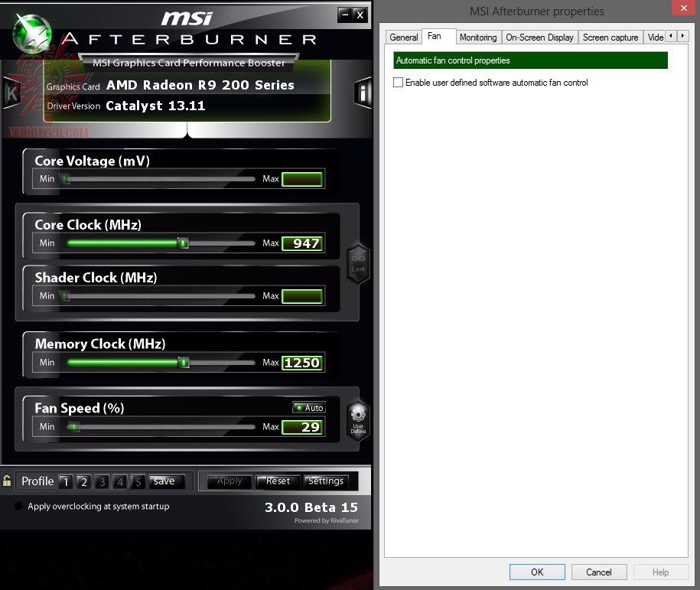Open the Kombustor K side button
The height and width of the screenshot is (590, 700).
pyautogui.click(x=11, y=93)
